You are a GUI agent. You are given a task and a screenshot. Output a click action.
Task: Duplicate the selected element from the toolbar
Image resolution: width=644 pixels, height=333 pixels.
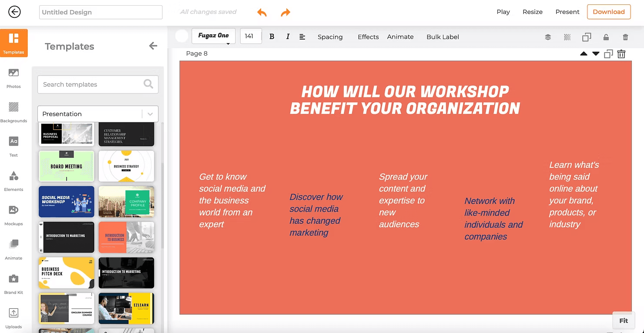[587, 37]
